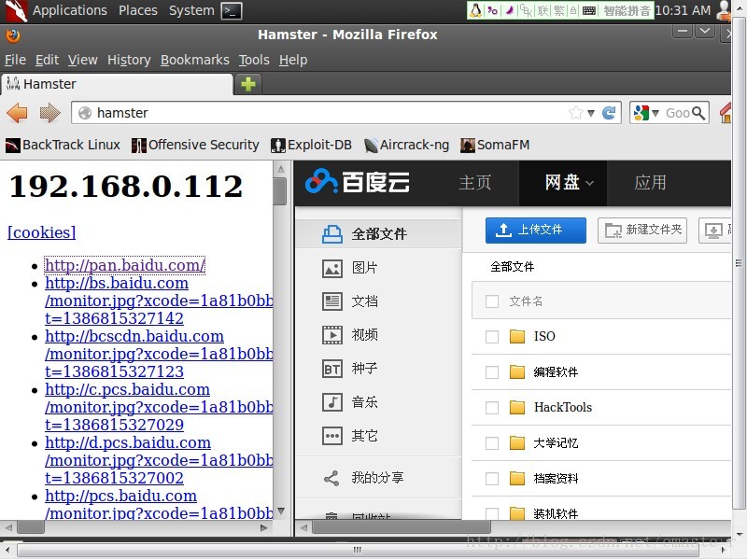Click the Baidu Cloud logo
This screenshot has width=747, height=560.
[358, 182]
